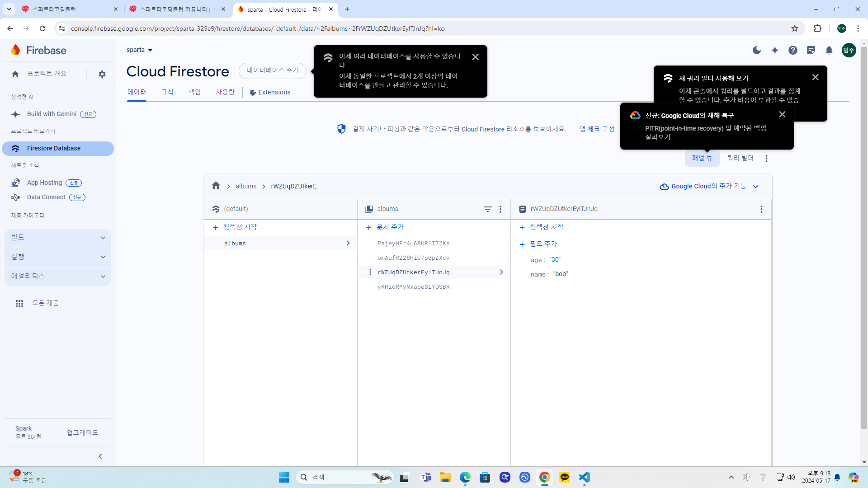Open File Explorer from the taskbar
This screenshot has height=488, width=868.
point(445,477)
